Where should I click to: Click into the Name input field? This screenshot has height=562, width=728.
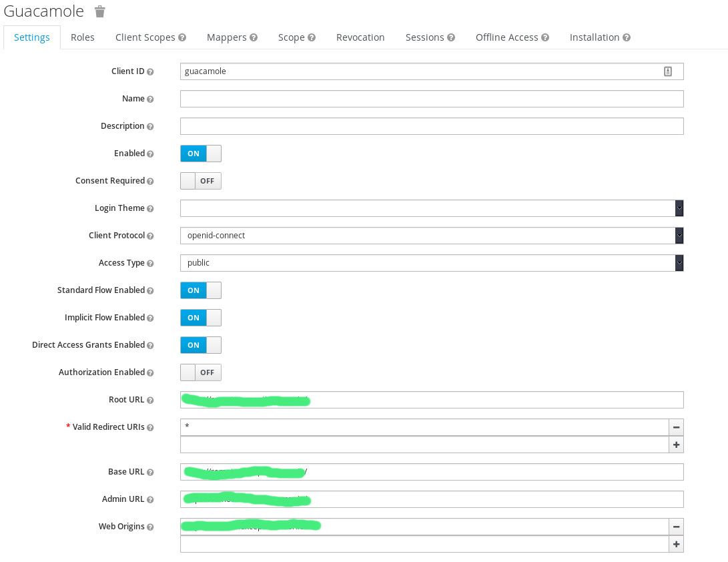(431, 99)
